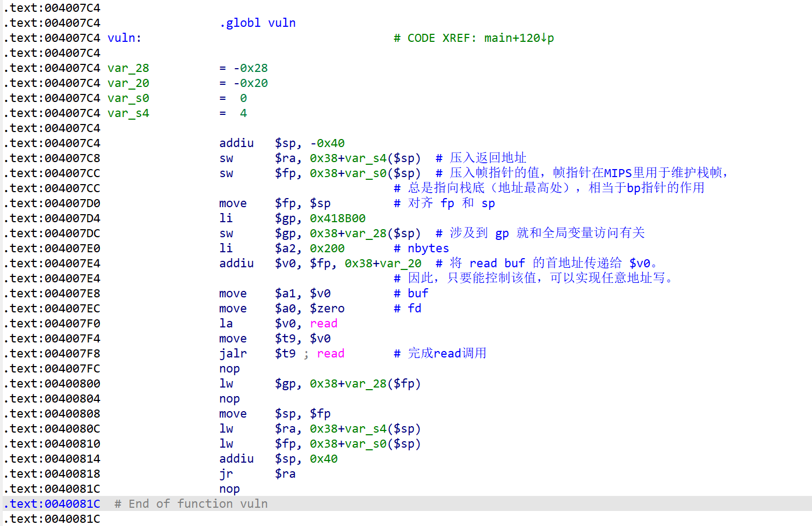Viewport: 812px width, 526px height.
Task: Click 'lw $ra, 0x38+var_s4($sp)' instruction
Action: coord(320,429)
